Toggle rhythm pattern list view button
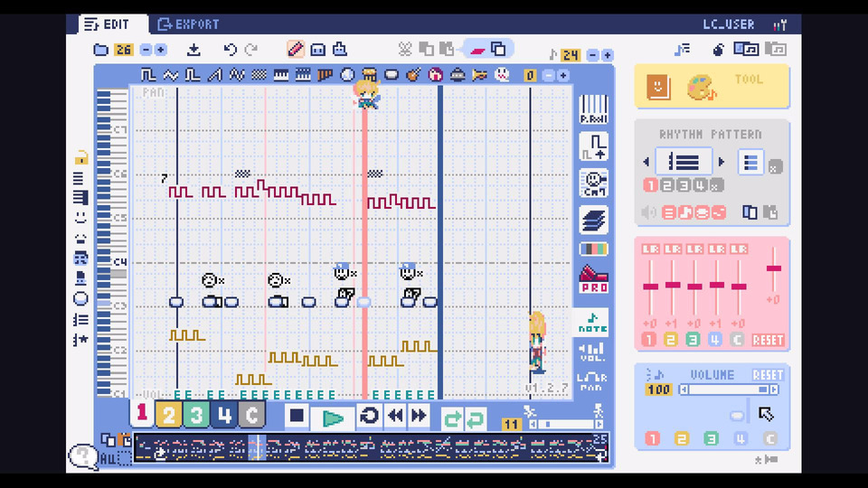Screen dimensions: 868x488 tap(750, 163)
